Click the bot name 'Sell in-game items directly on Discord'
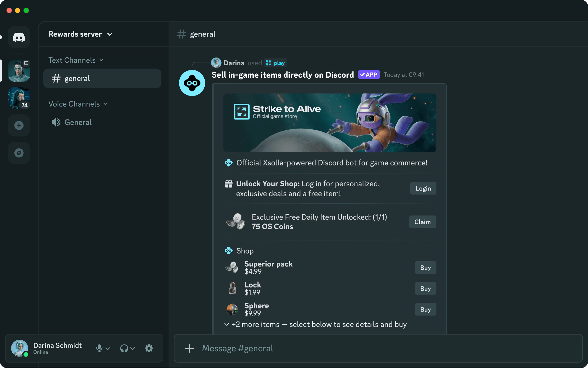The height and width of the screenshot is (368, 588). point(283,75)
